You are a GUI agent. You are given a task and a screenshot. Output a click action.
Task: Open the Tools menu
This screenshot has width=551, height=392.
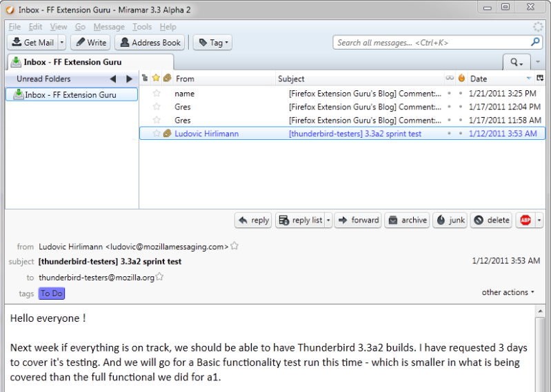[142, 27]
